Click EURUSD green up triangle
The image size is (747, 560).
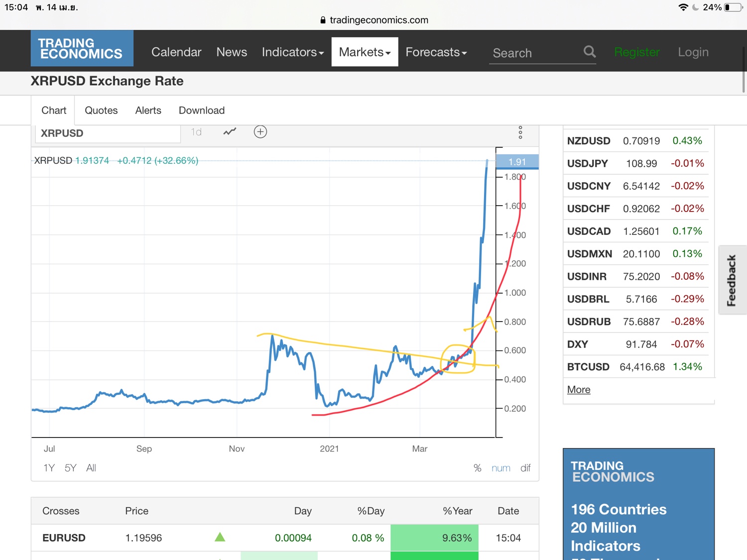click(220, 537)
